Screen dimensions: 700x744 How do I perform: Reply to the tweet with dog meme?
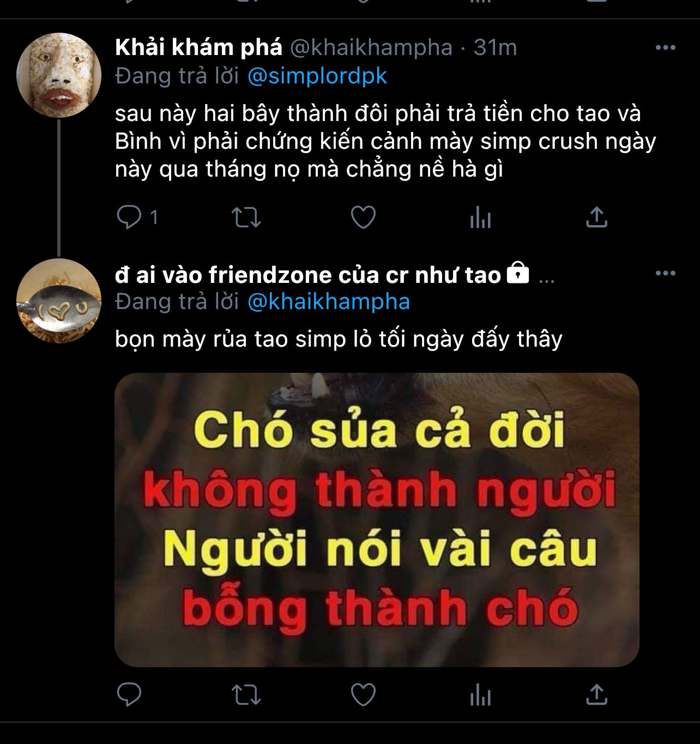coord(129,694)
